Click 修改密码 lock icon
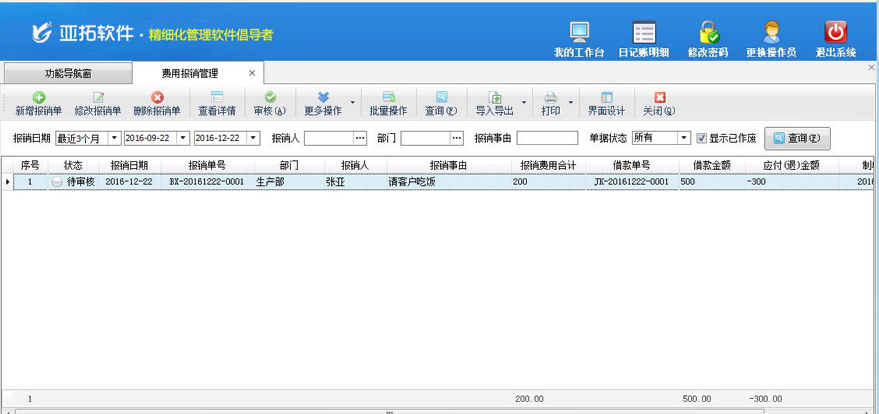The image size is (879, 414). (708, 33)
